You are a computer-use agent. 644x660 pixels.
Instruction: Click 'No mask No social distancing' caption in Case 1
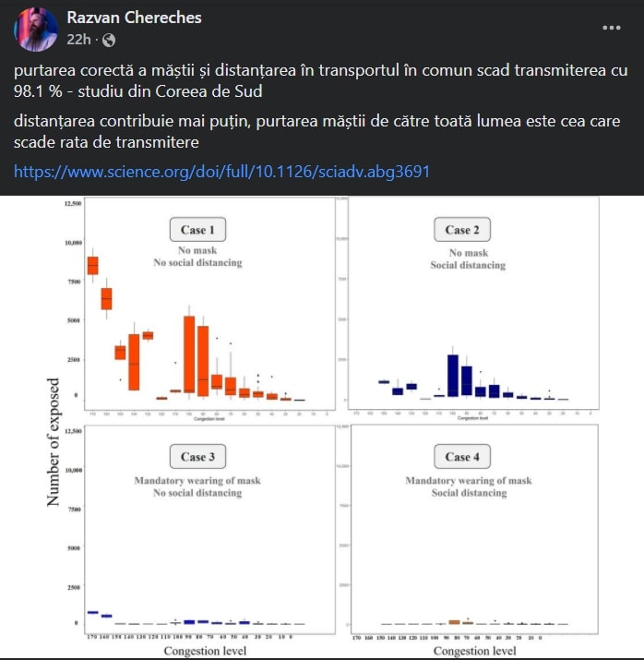[197, 256]
